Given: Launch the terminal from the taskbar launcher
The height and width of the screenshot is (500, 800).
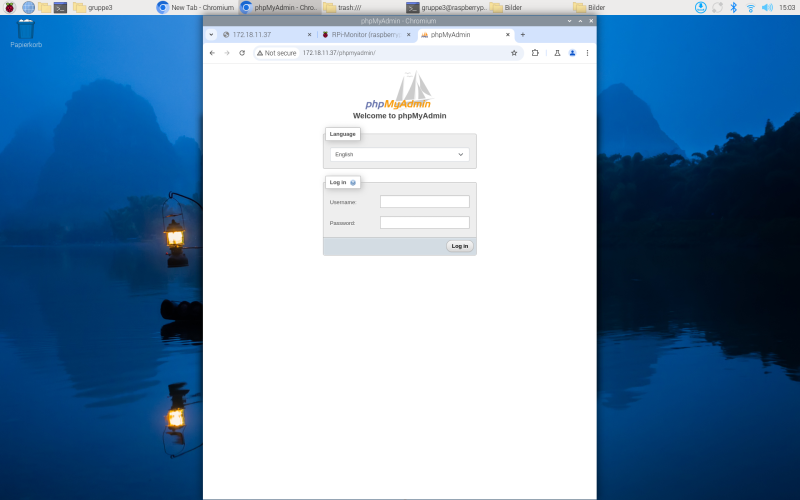Looking at the screenshot, I should (60, 7).
